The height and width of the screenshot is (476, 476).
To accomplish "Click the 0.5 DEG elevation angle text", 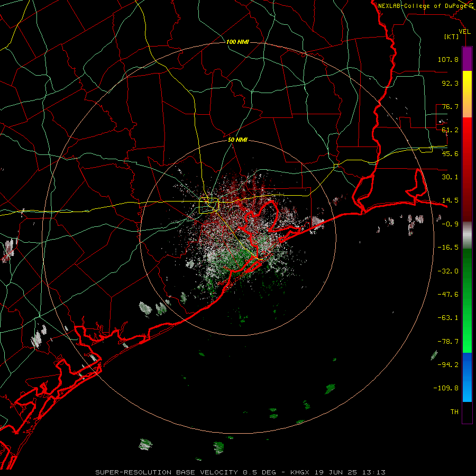I will pyautogui.click(x=259, y=472).
